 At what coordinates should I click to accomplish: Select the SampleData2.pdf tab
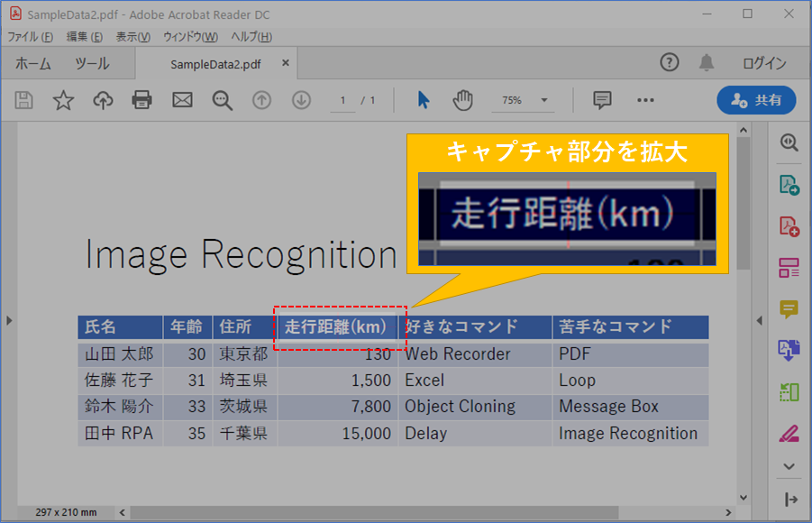click(215, 64)
